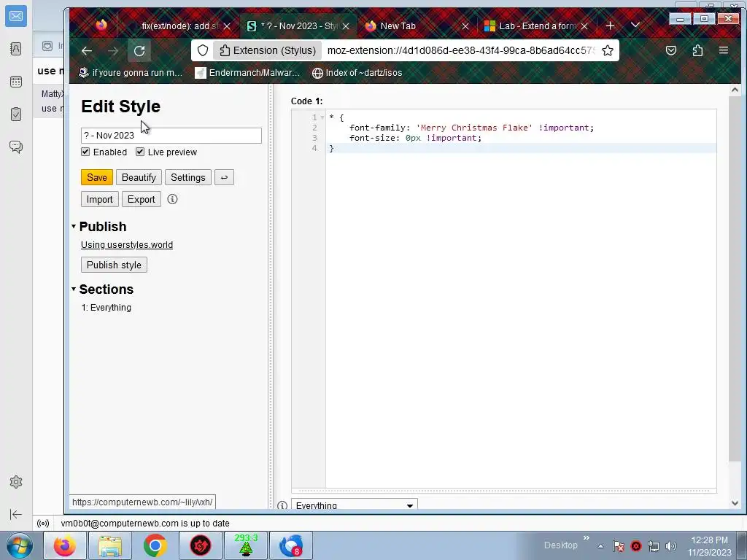Close the Lab - Extend a form tab
The height and width of the screenshot is (560, 747).
pos(584,26)
